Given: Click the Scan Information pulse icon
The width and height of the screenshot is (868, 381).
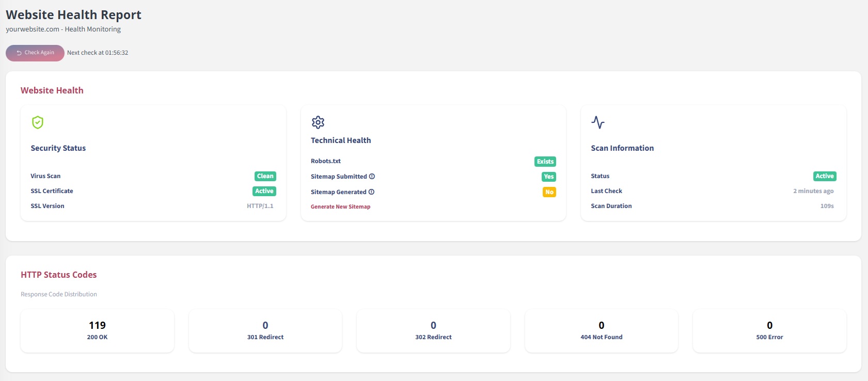Looking at the screenshot, I should pos(598,122).
